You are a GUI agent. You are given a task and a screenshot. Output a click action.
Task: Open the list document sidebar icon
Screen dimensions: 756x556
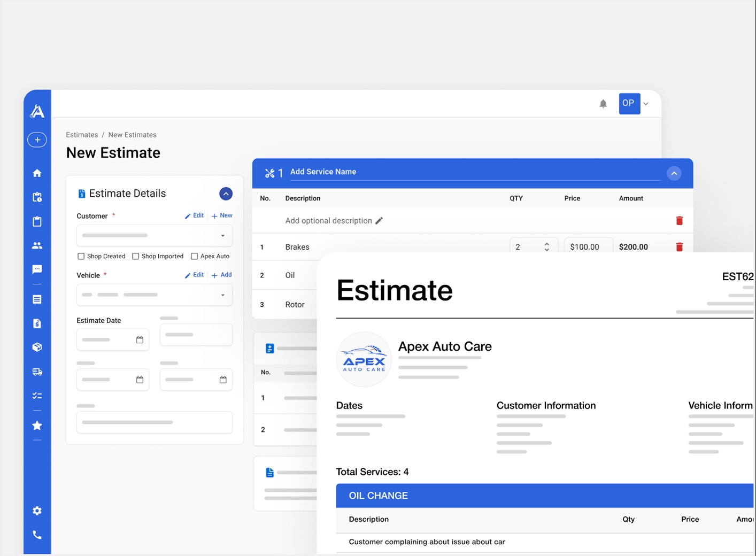37,299
